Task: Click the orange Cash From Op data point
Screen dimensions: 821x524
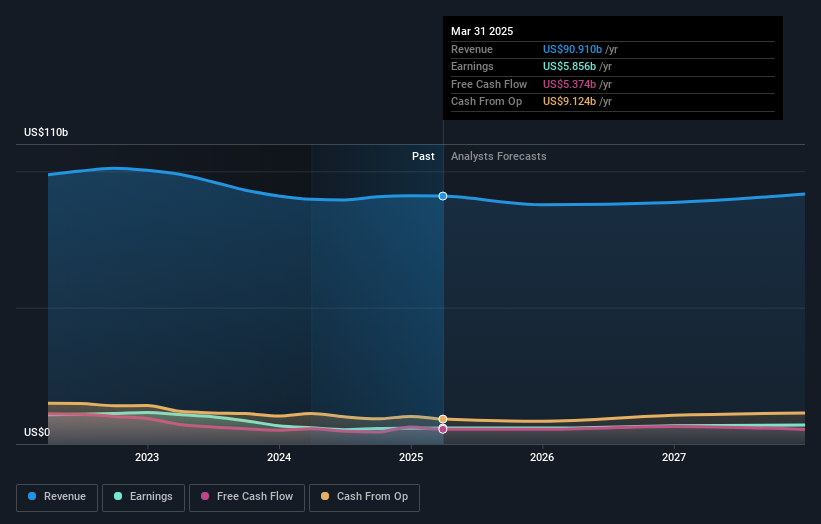Action: click(x=443, y=419)
